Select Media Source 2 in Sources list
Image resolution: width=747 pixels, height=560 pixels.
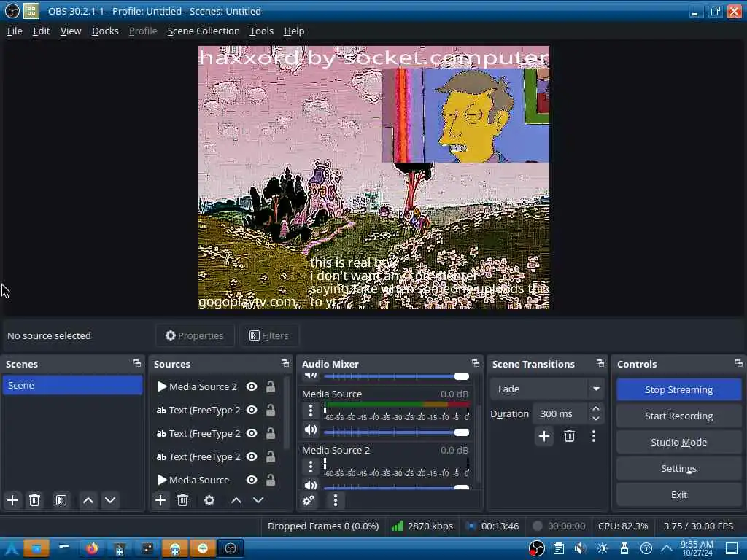(x=203, y=386)
